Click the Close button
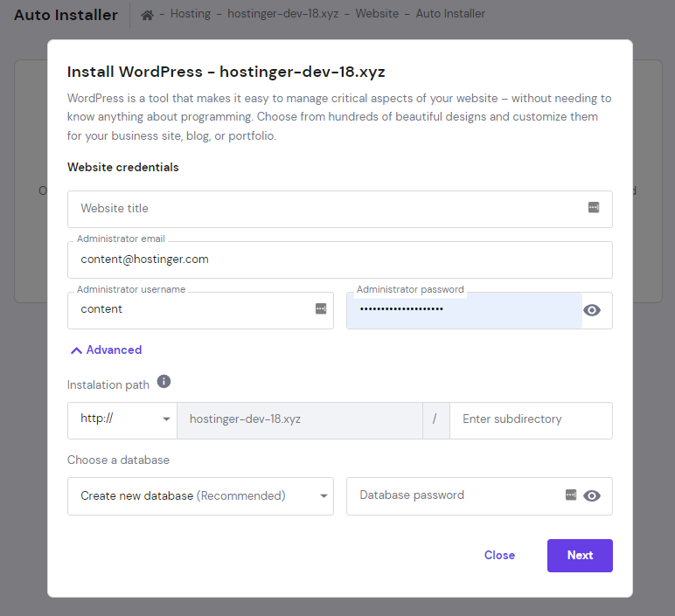Image resolution: width=675 pixels, height=616 pixels. pyautogui.click(x=499, y=556)
